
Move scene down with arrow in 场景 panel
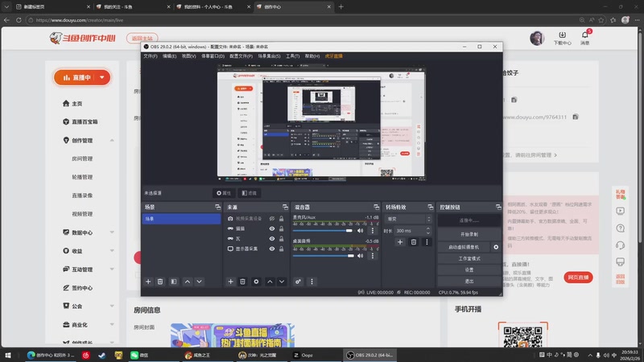click(199, 282)
